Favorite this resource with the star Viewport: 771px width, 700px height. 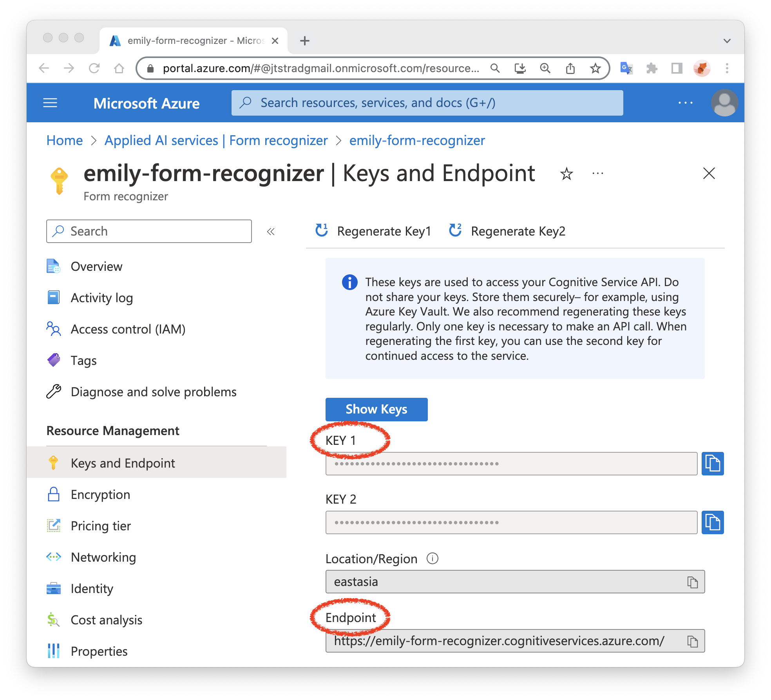tap(566, 174)
